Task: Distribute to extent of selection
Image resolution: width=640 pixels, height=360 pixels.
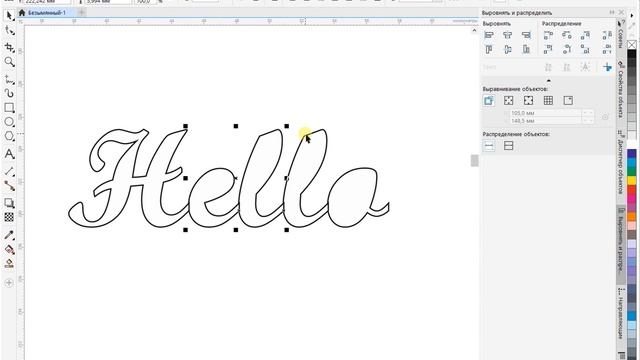Action: (489, 146)
